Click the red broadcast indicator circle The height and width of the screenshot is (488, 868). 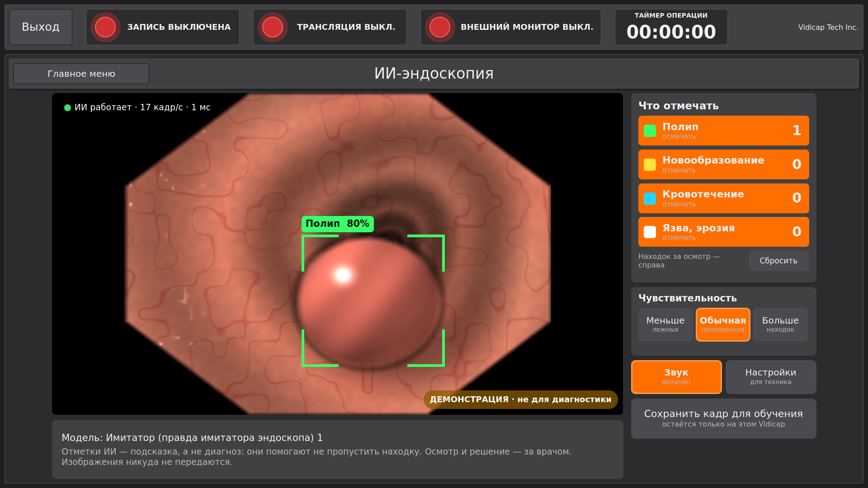(273, 27)
